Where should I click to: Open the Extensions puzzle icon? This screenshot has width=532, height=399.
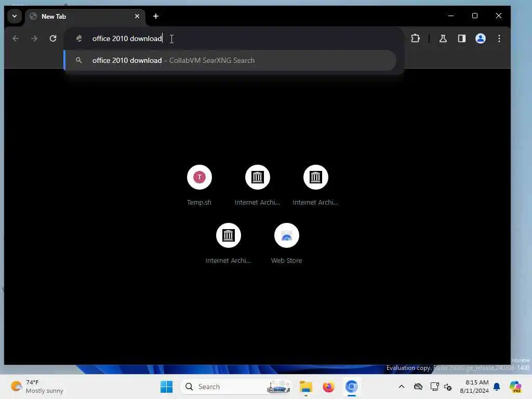(415, 38)
